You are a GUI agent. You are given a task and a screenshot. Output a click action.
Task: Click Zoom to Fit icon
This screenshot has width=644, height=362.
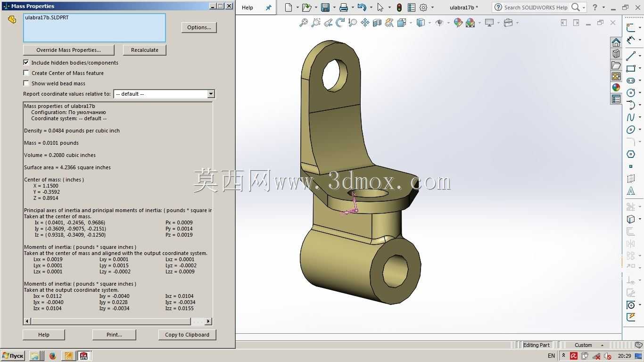(x=304, y=23)
